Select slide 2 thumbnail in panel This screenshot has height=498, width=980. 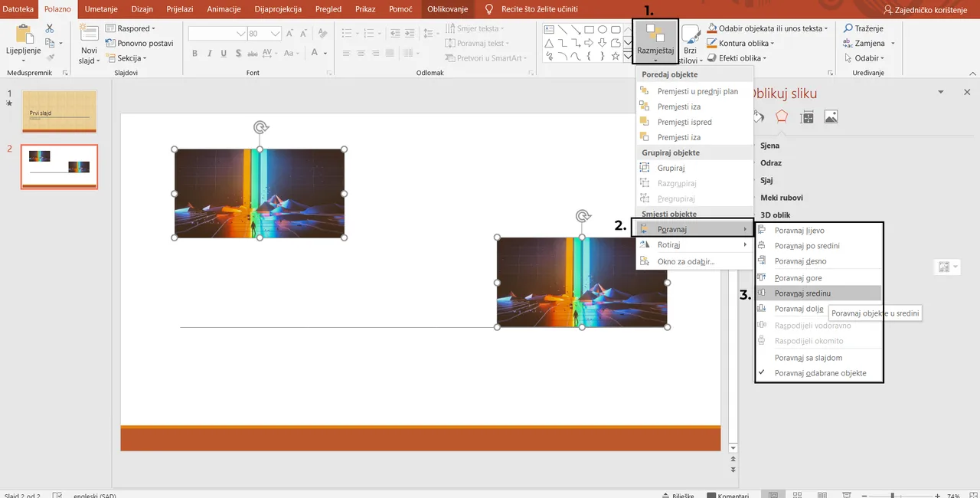click(60, 166)
